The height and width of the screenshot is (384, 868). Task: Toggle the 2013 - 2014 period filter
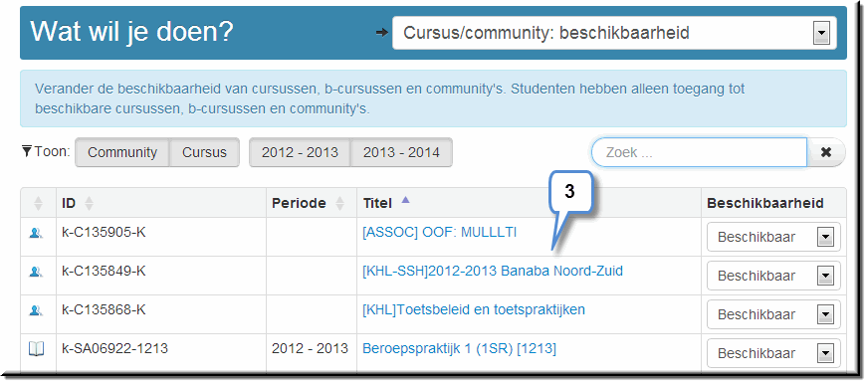coord(401,153)
